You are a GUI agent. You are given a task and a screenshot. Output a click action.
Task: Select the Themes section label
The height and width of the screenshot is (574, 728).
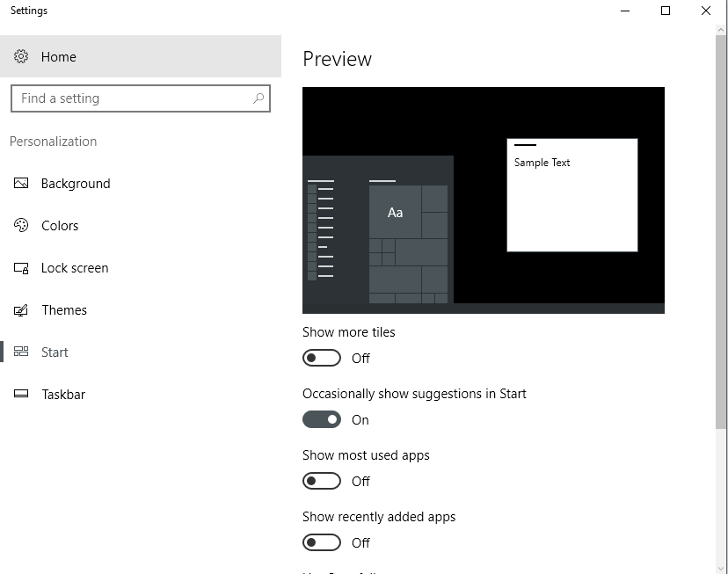point(64,310)
